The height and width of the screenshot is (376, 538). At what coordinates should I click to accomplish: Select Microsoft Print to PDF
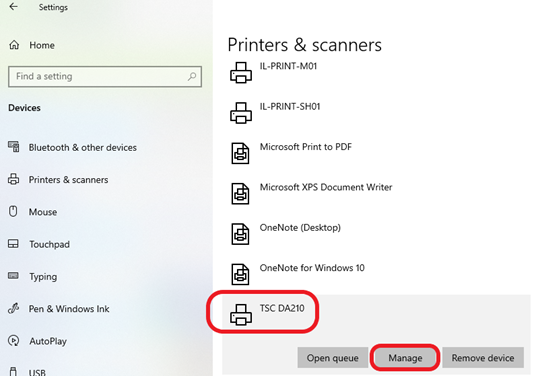pos(306,147)
